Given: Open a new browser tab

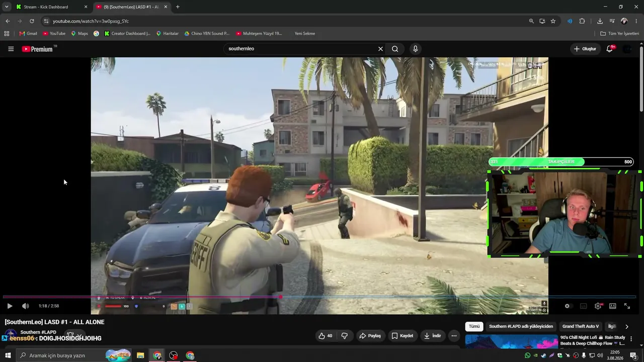Looking at the screenshot, I should click(x=178, y=7).
